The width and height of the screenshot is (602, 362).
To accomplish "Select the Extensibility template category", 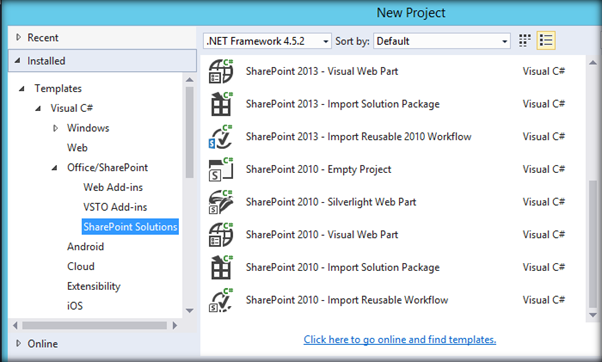I will tap(94, 286).
